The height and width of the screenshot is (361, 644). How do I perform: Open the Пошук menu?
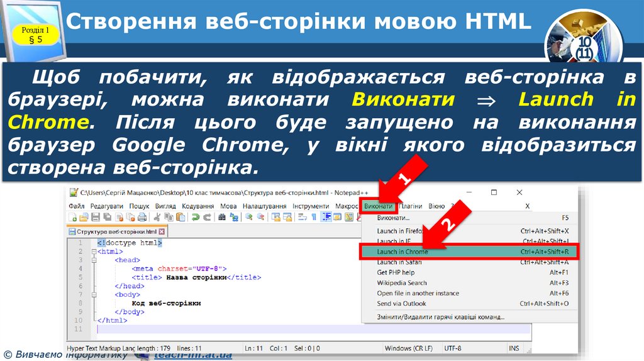coord(139,206)
